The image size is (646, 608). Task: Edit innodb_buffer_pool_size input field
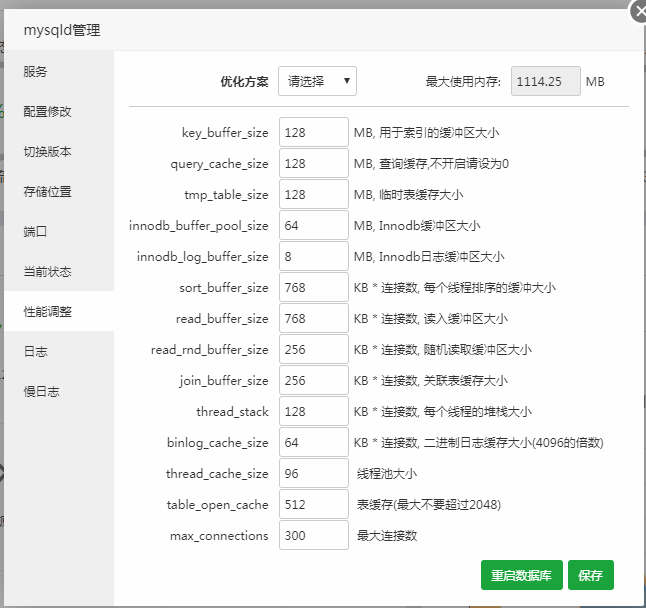point(314,225)
